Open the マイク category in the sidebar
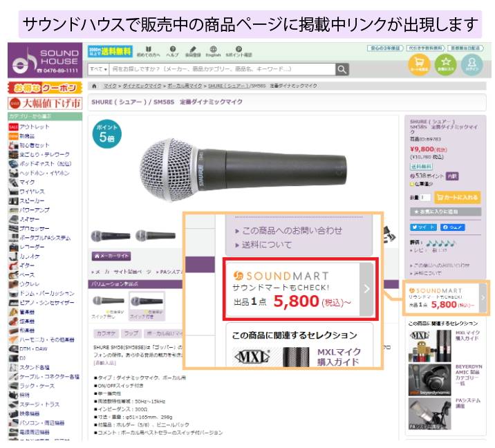The height and width of the screenshot is (448, 495). point(27,182)
